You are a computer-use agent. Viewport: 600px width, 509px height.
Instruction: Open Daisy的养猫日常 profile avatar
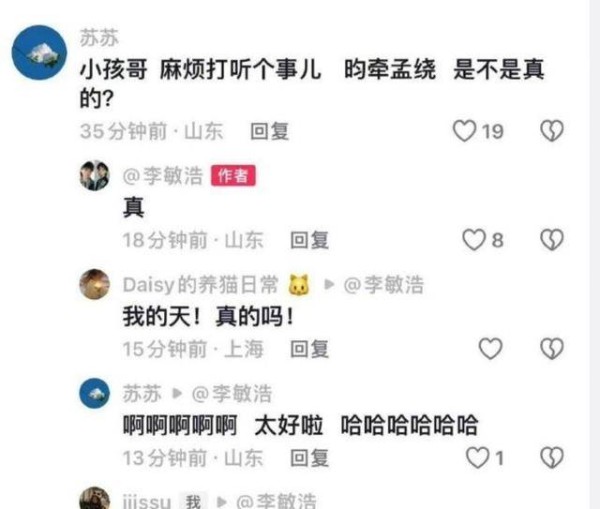tap(95, 284)
